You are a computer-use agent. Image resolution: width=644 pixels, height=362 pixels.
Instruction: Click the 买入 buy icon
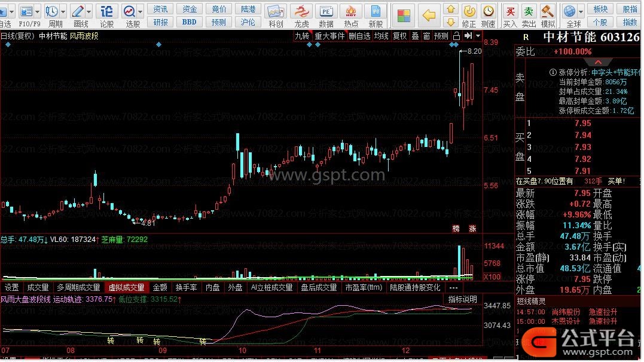point(510,11)
